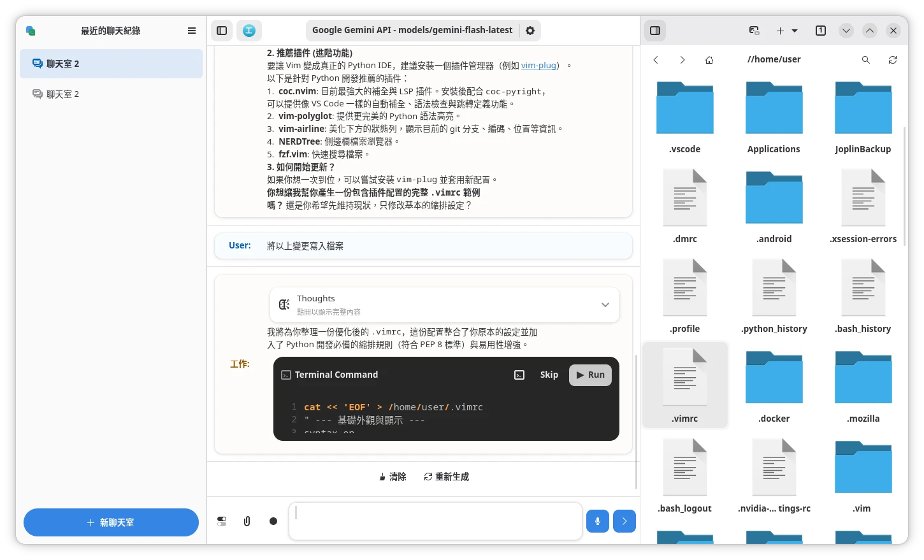924x560 pixels.
Task: Click the send message arrow button
Action: (x=624, y=521)
